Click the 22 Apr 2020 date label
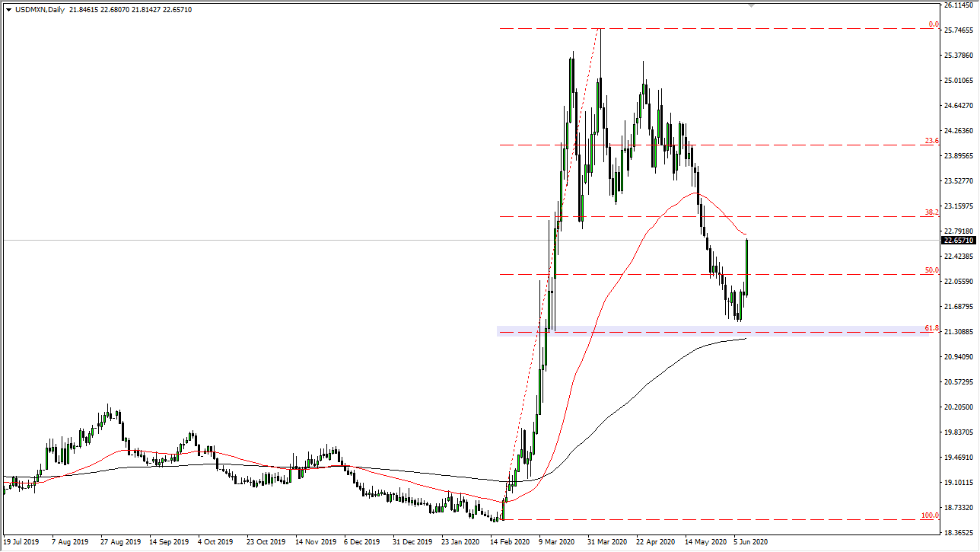 [x=656, y=542]
